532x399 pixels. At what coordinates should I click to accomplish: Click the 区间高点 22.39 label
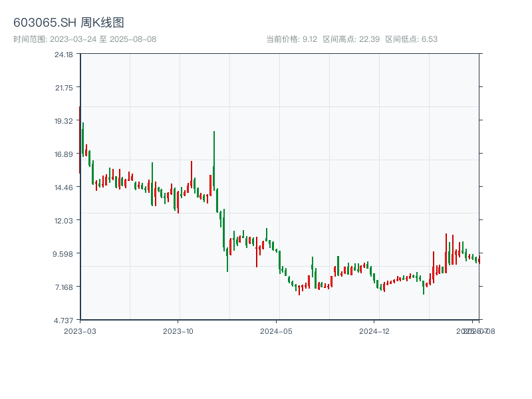pyautogui.click(x=351, y=39)
